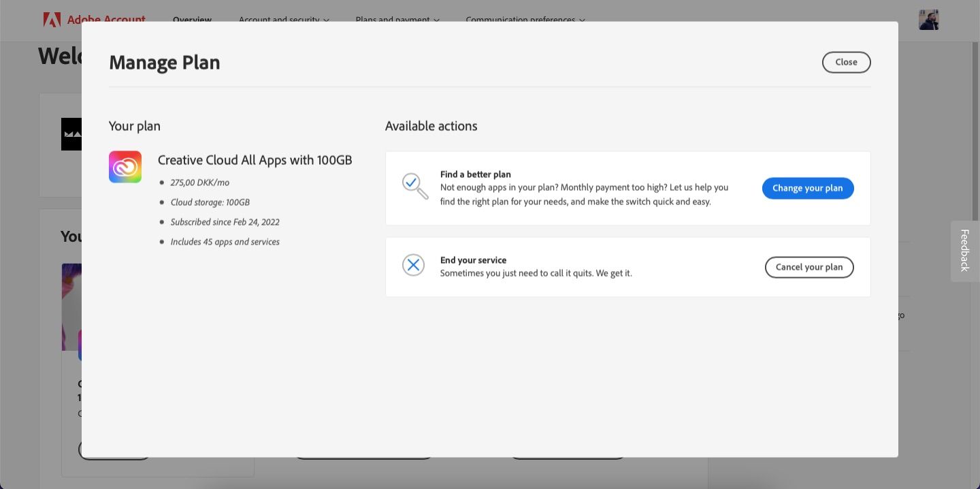
Task: Click the Find a better plan heading
Action: (x=476, y=174)
